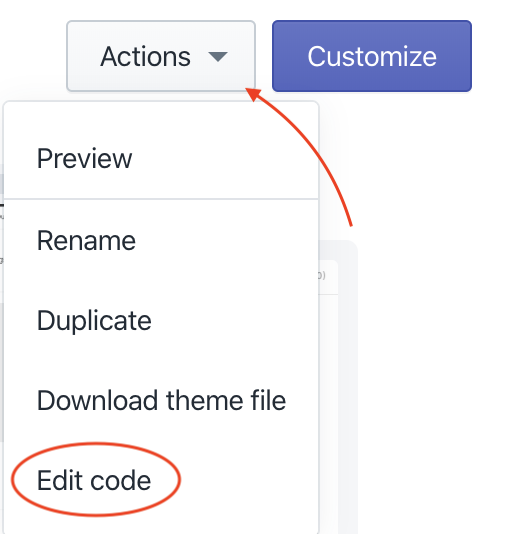Click the word 'theme' in Download theme file

(205, 400)
